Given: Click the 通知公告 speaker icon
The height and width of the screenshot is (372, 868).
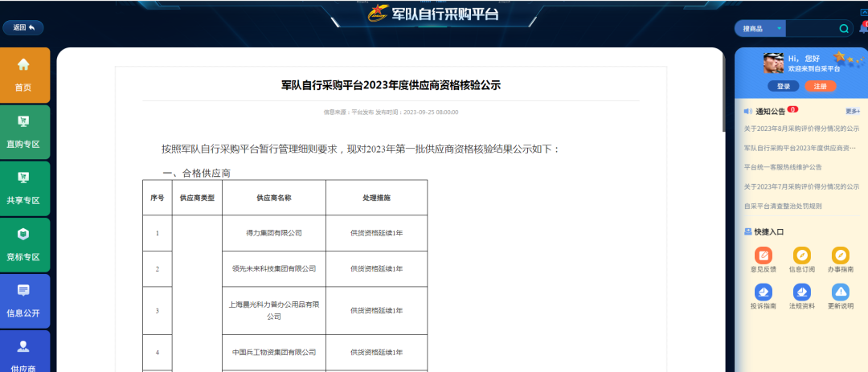Looking at the screenshot, I should (x=748, y=111).
